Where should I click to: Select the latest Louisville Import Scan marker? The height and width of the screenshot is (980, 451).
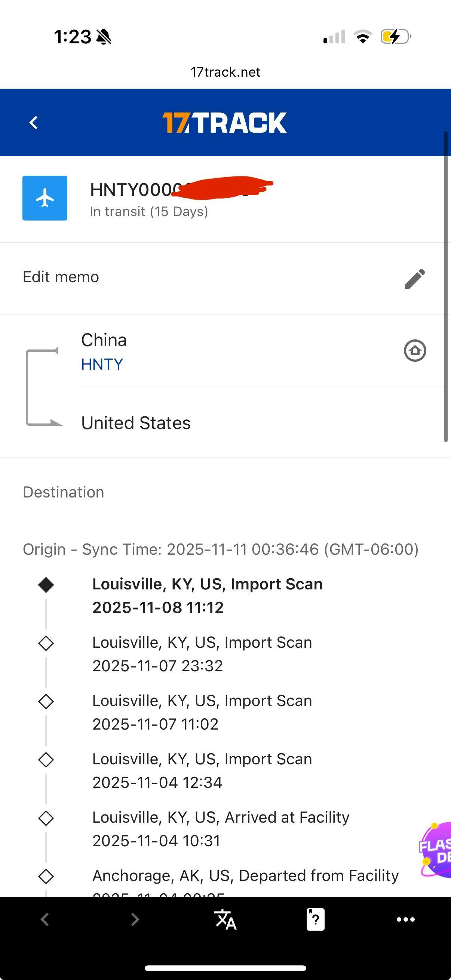pyautogui.click(x=46, y=585)
